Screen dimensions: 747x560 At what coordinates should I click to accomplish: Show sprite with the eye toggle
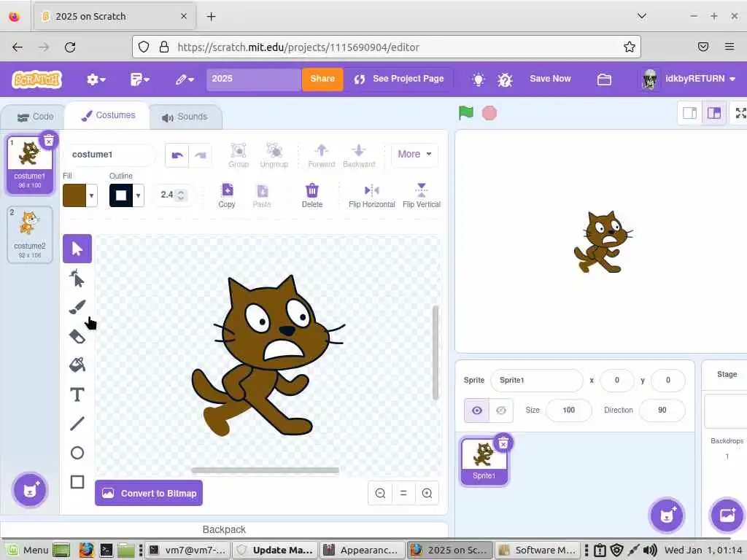(477, 411)
